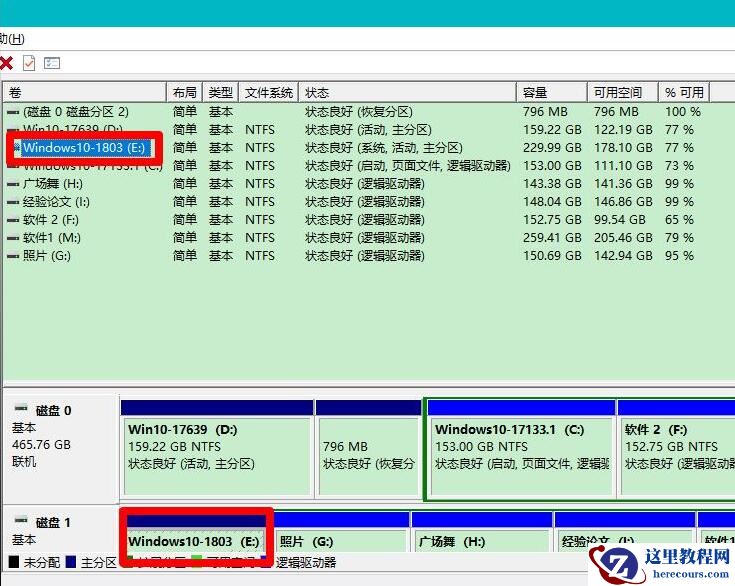Sort by the % 可用 column header
735x586 pixels.
(684, 92)
